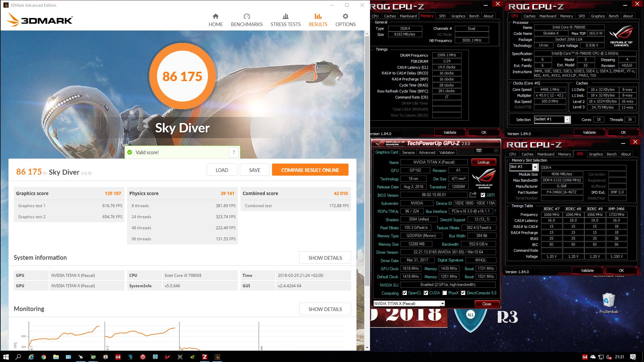Switch to the Advanced tab in GPU-Z
Screen dimensions: 644x362
click(427, 152)
